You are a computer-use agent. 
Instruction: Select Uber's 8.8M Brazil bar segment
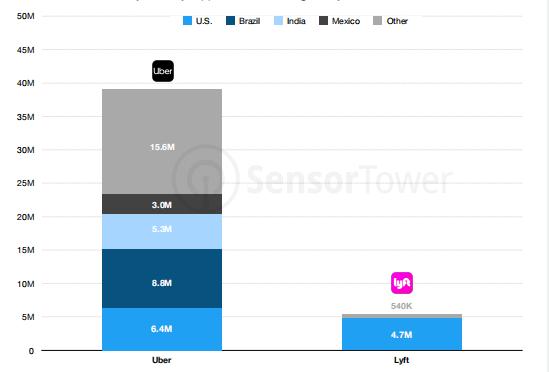click(x=162, y=278)
